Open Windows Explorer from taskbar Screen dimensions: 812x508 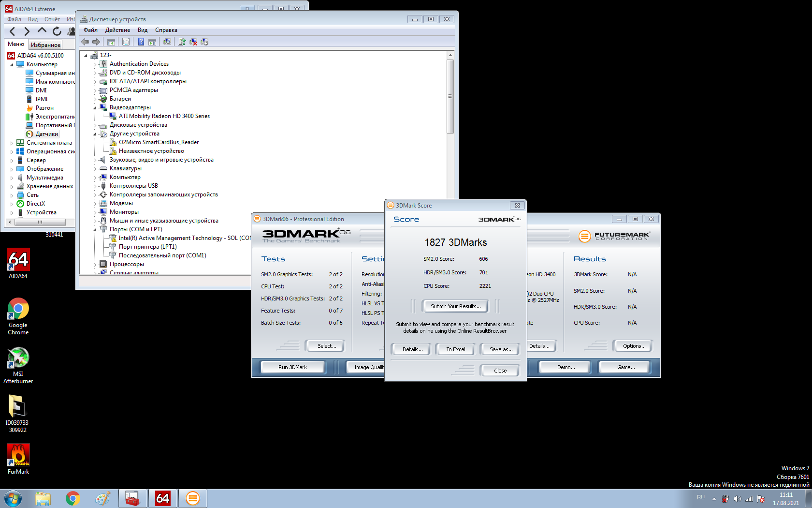tap(43, 498)
